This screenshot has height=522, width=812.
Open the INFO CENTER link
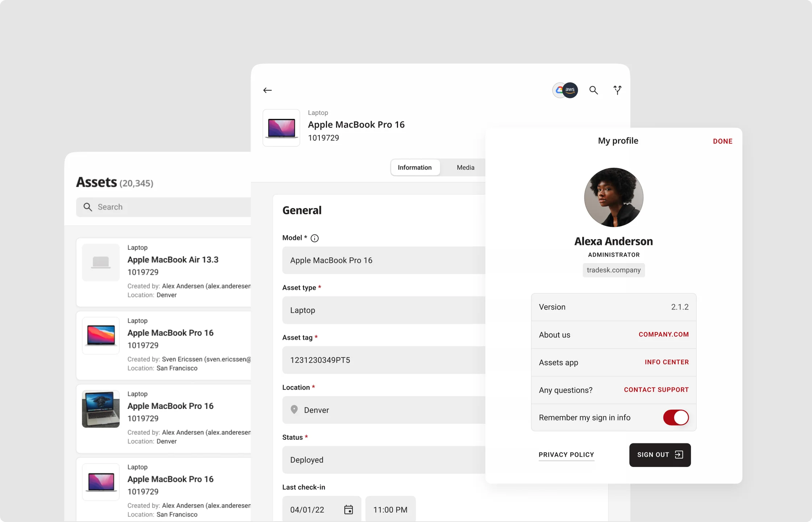point(666,362)
